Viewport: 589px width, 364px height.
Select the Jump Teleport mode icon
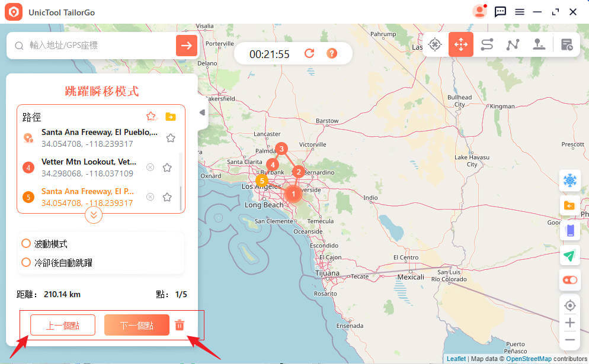click(x=461, y=44)
